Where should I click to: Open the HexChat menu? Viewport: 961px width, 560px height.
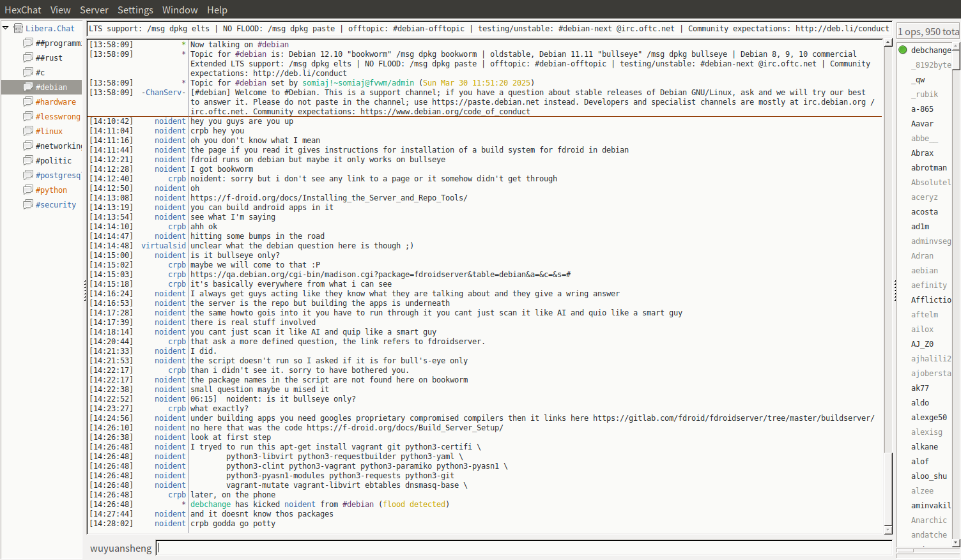(23, 10)
